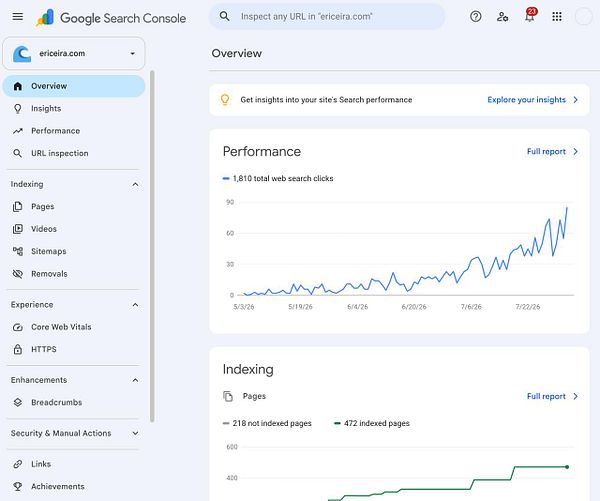The width and height of the screenshot is (600, 501).
Task: Go to Sitemaps in the sidebar
Action: click(x=74, y=251)
